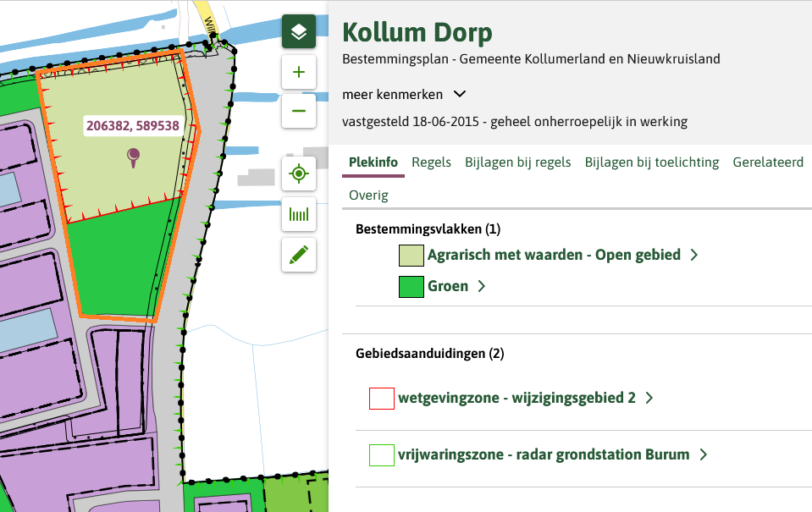Screen dimensions: 812x512
Task: Open the map layers panel button
Action: 299,31
